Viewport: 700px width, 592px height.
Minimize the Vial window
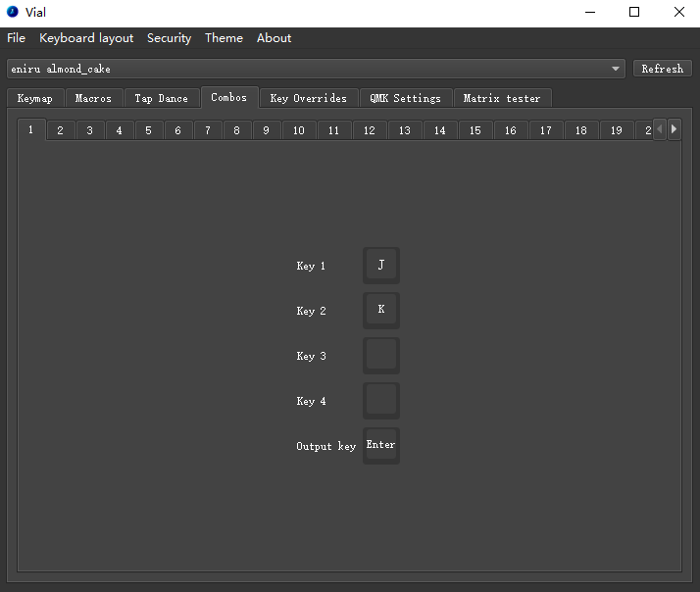point(590,12)
